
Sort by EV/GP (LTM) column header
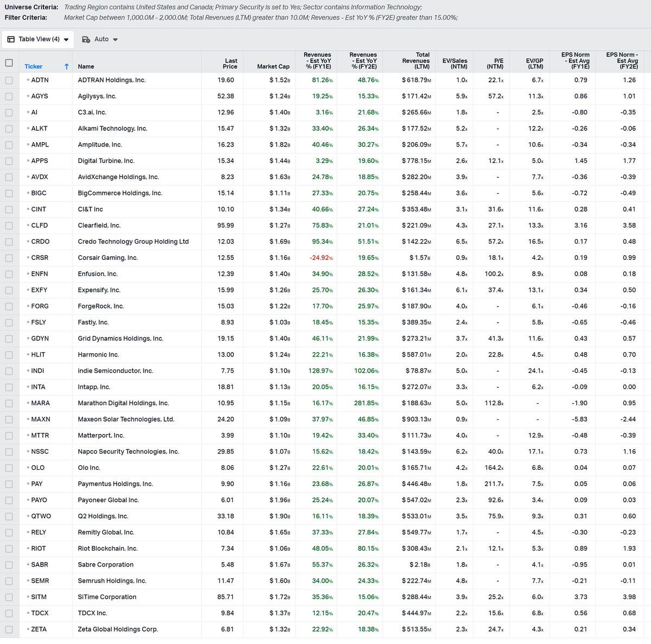(x=534, y=63)
